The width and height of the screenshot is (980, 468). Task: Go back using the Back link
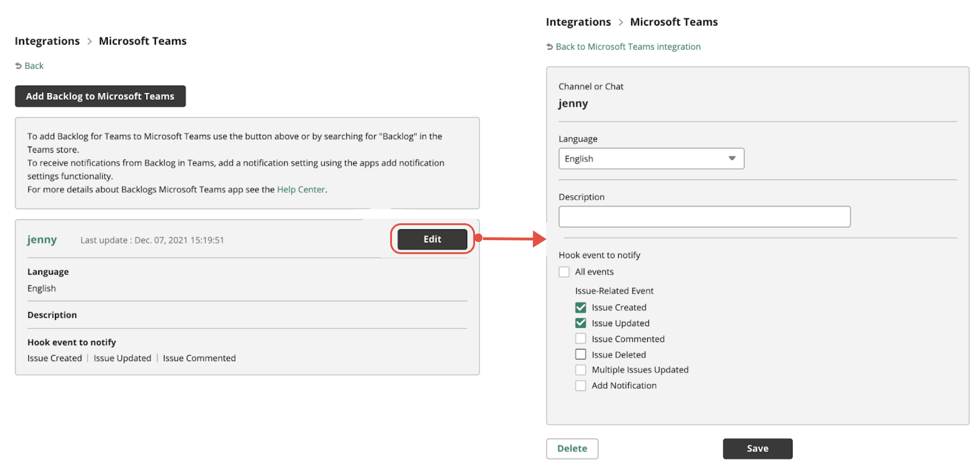pyautogui.click(x=34, y=66)
